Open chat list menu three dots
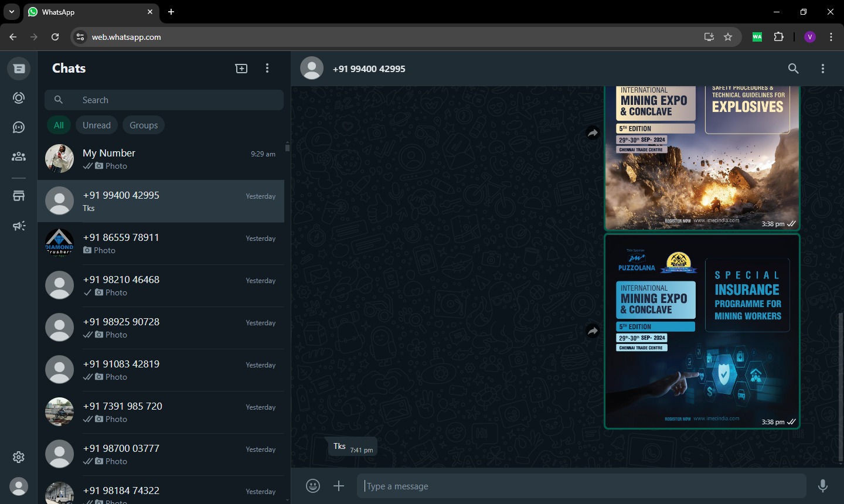Image resolution: width=844 pixels, height=504 pixels. pos(267,69)
